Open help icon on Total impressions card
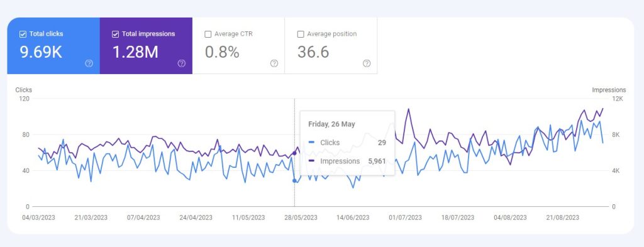Viewport: 644px width, 247px height. pyautogui.click(x=182, y=63)
